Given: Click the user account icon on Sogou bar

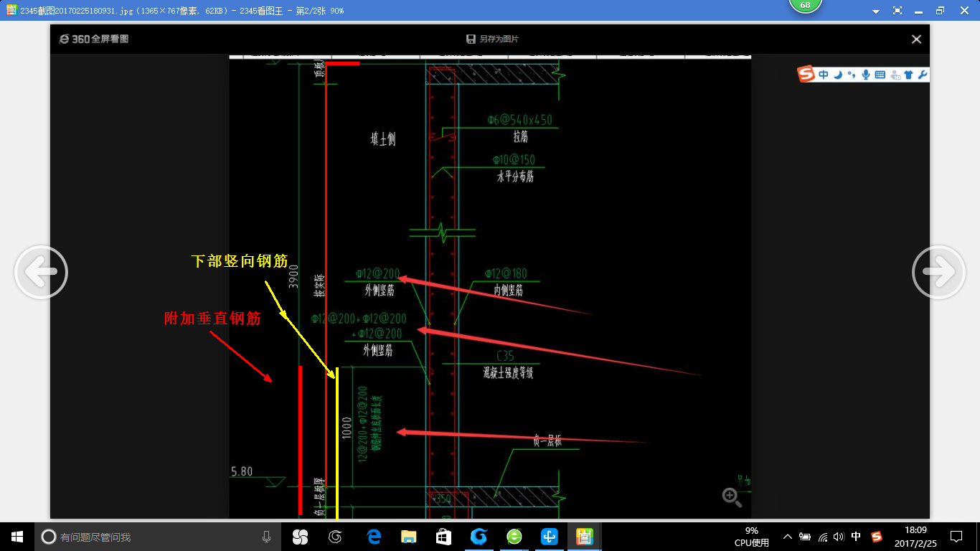Looking at the screenshot, I should click(895, 74).
